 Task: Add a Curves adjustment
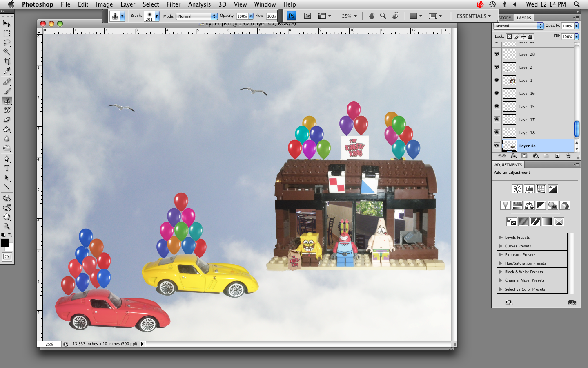[x=541, y=189]
